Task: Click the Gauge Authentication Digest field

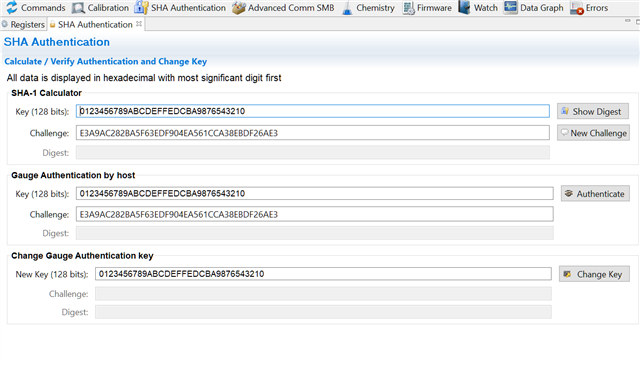Action: (315, 233)
